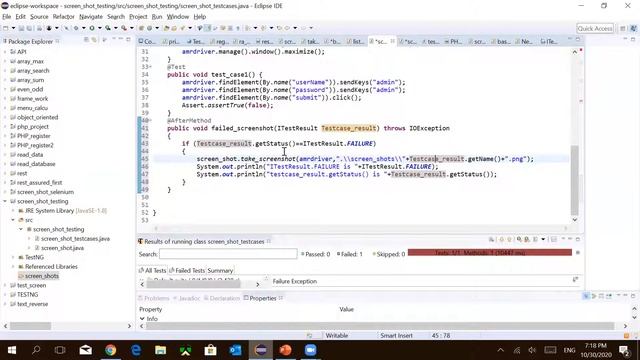
Task: Click Open Perspective icon beside Quick Access
Action: (x=623, y=28)
